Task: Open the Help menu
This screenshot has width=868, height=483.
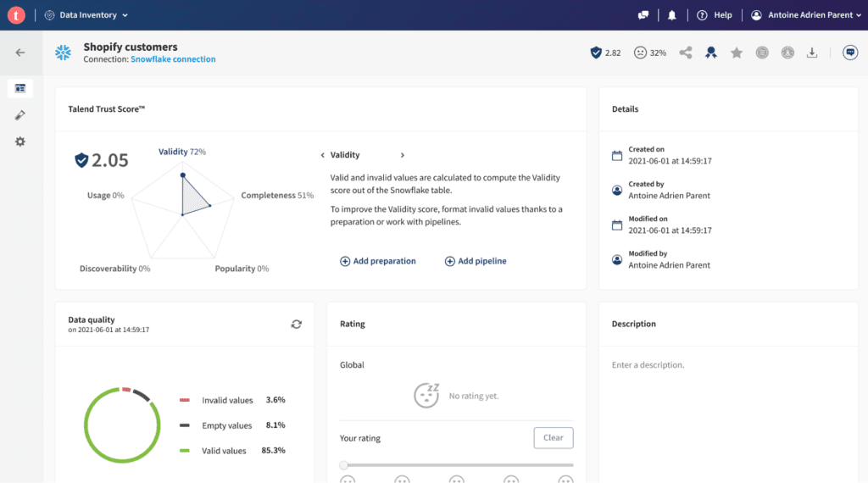Action: [x=715, y=15]
